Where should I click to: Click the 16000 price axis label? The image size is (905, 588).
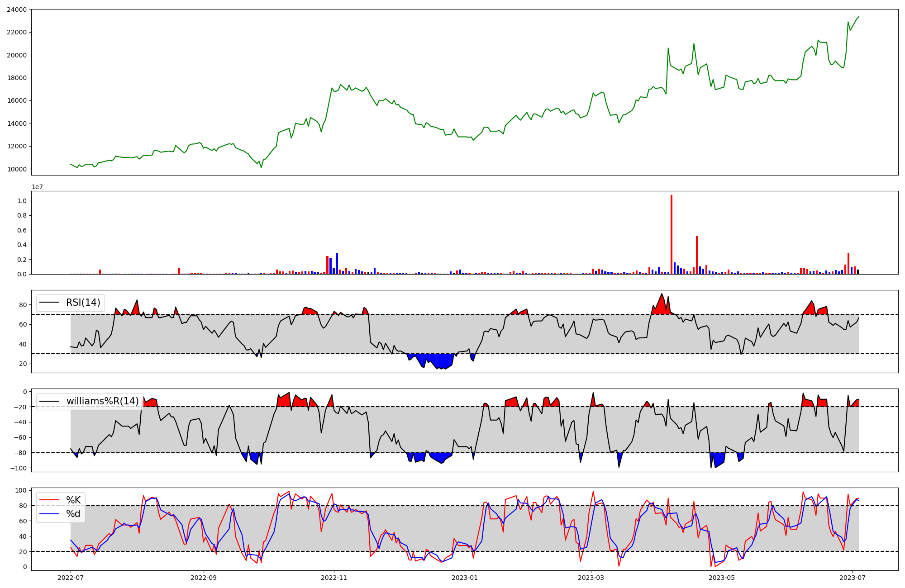[16, 101]
